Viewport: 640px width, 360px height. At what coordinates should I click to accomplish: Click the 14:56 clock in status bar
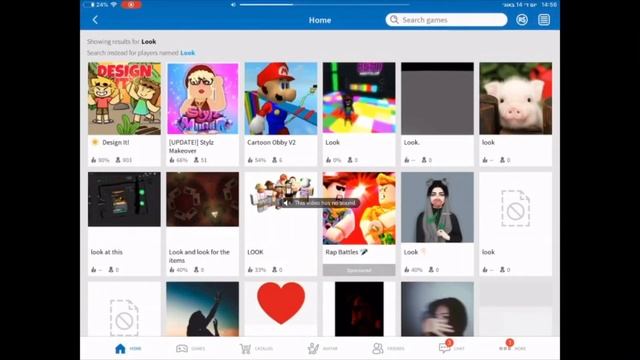(549, 4)
